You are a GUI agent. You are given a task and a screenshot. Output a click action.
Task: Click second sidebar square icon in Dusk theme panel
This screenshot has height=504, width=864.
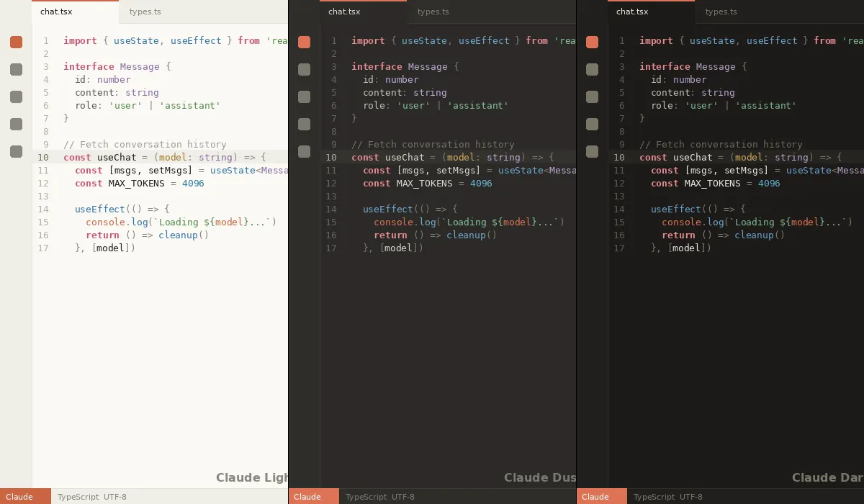tap(304, 70)
